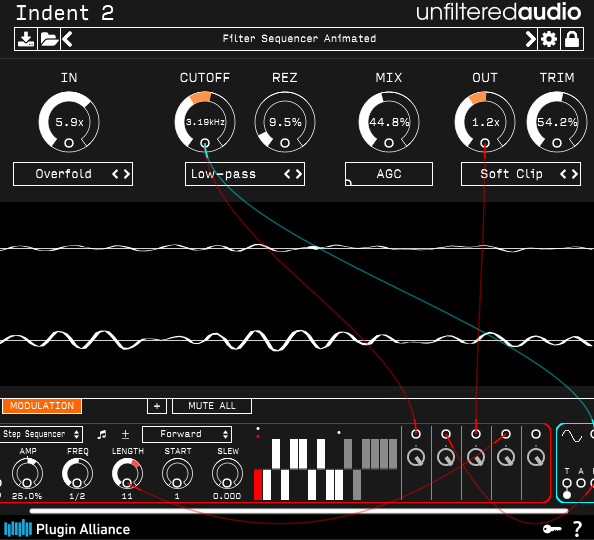Click the IN gain knob showing 5.9x
594x540 pixels.
tap(69, 122)
